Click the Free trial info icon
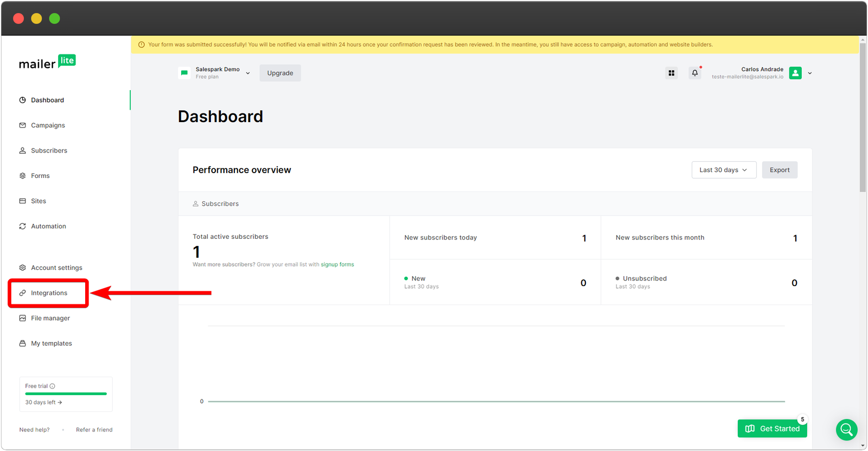The height and width of the screenshot is (451, 868). (53, 386)
